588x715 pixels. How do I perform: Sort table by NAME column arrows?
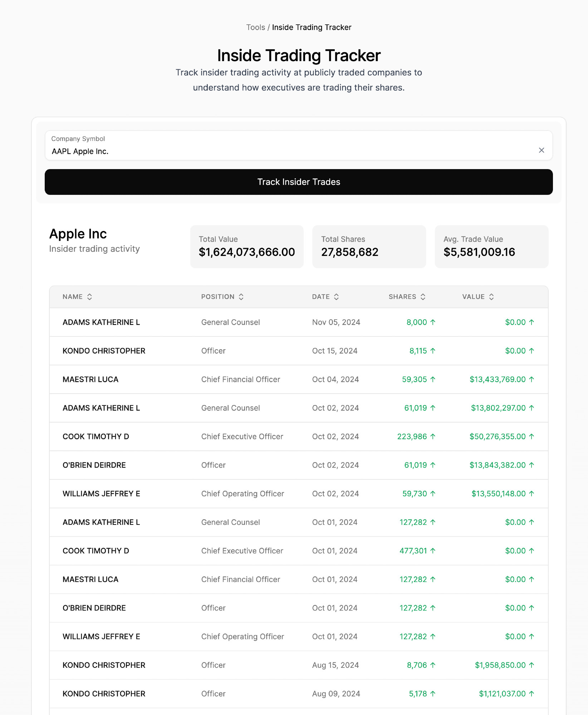(89, 297)
